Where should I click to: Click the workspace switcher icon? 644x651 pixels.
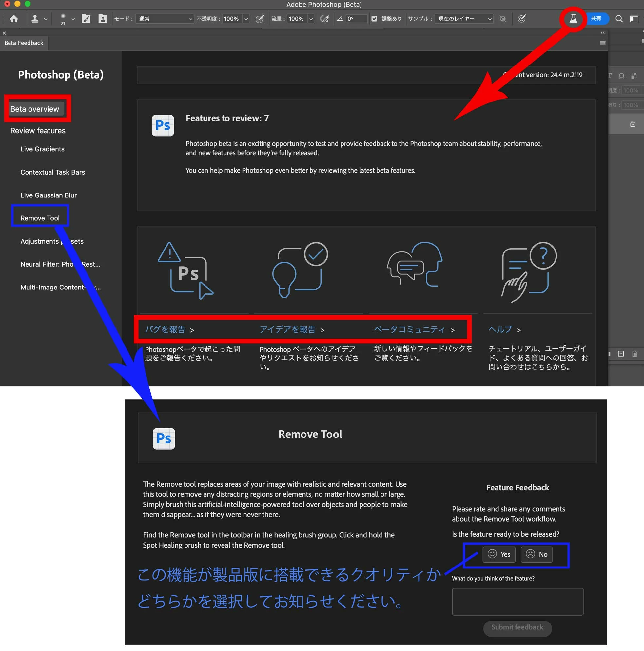click(634, 19)
